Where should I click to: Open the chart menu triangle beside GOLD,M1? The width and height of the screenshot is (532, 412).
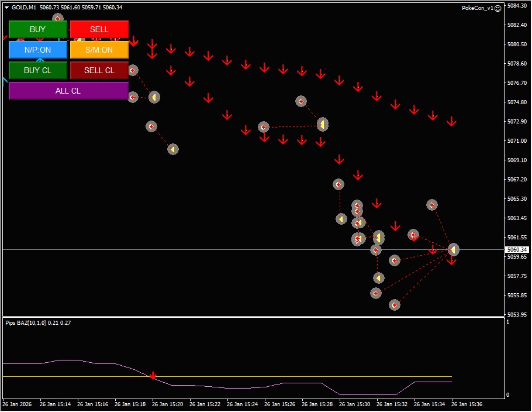pos(6,8)
